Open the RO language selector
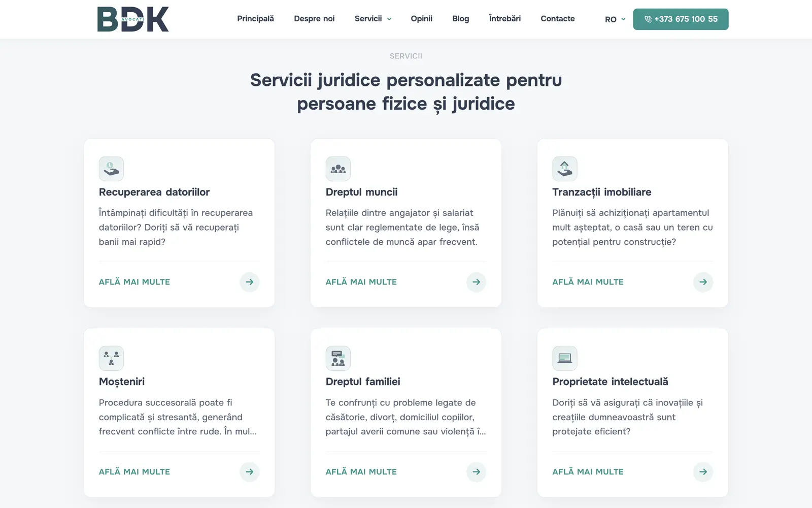The width and height of the screenshot is (812, 508). [615, 19]
